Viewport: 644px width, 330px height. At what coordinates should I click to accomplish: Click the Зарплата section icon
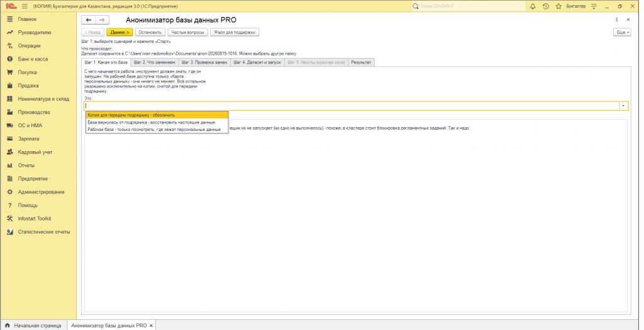point(10,139)
